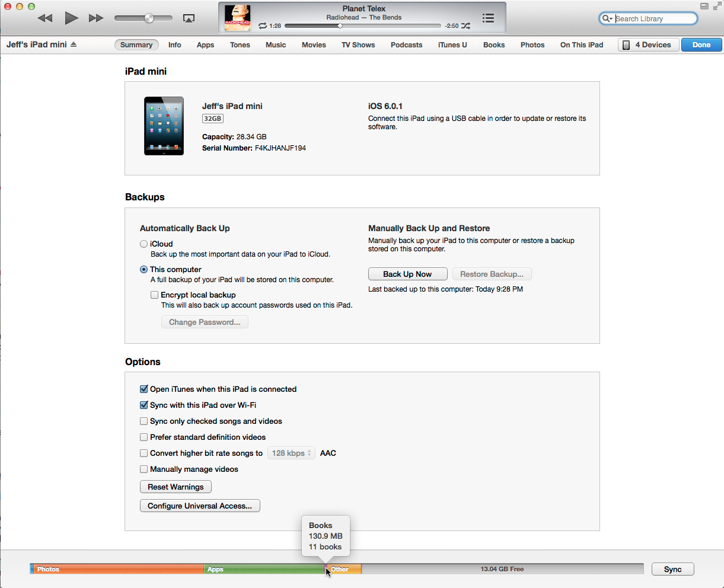Click the blue Done button

point(701,45)
